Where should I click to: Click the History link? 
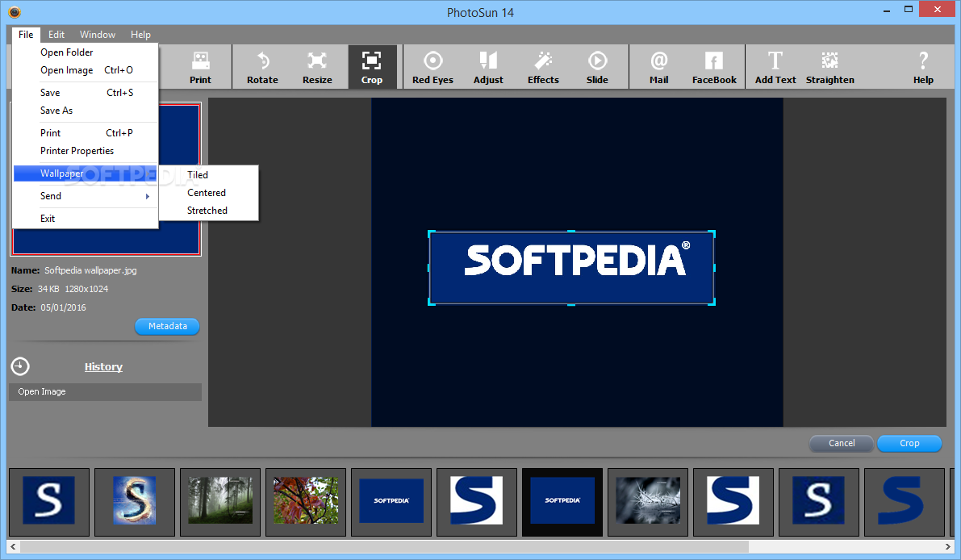[103, 367]
